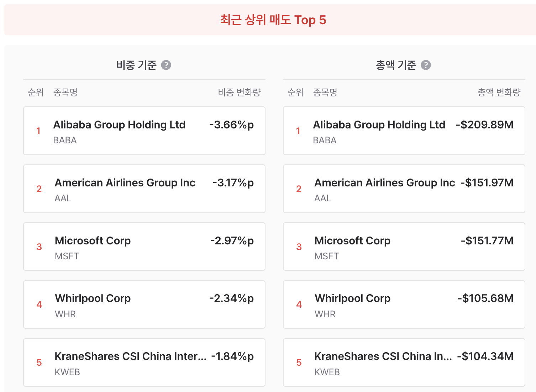Open American Airlines row showing -$151.97M
The height and width of the screenshot is (392, 536).
[x=404, y=189]
